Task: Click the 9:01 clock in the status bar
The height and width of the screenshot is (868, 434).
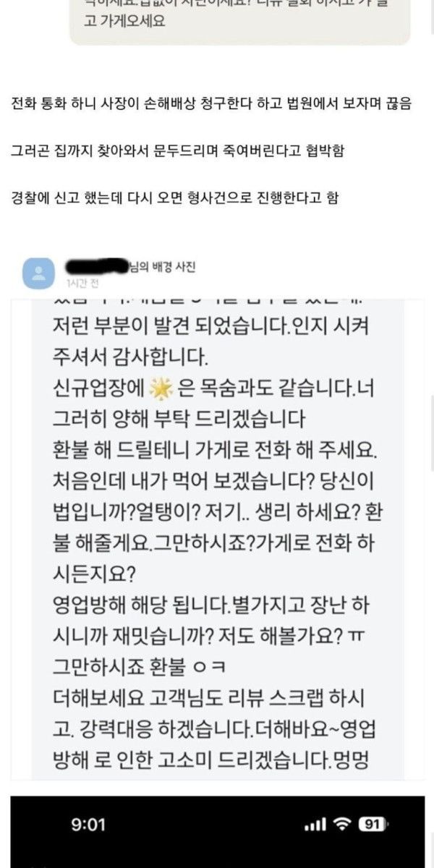Action: point(89,825)
